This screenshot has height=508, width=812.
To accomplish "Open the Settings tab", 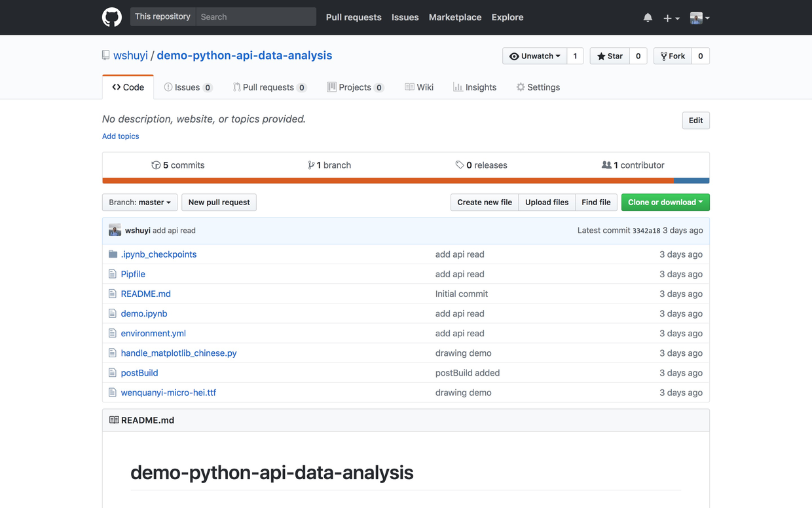I will (x=538, y=87).
